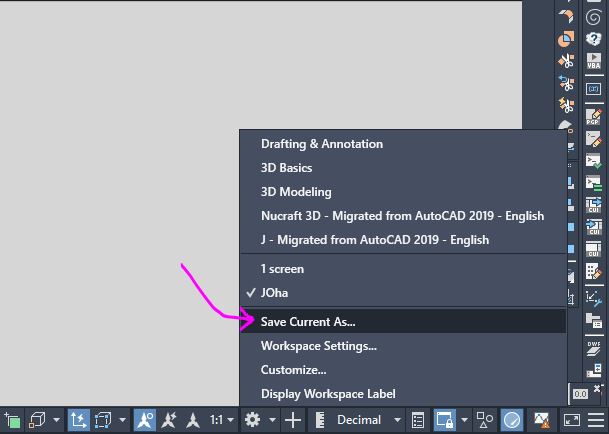Expand the annotation scale 1:1 dropdown
The image size is (609, 434).
pos(223,420)
